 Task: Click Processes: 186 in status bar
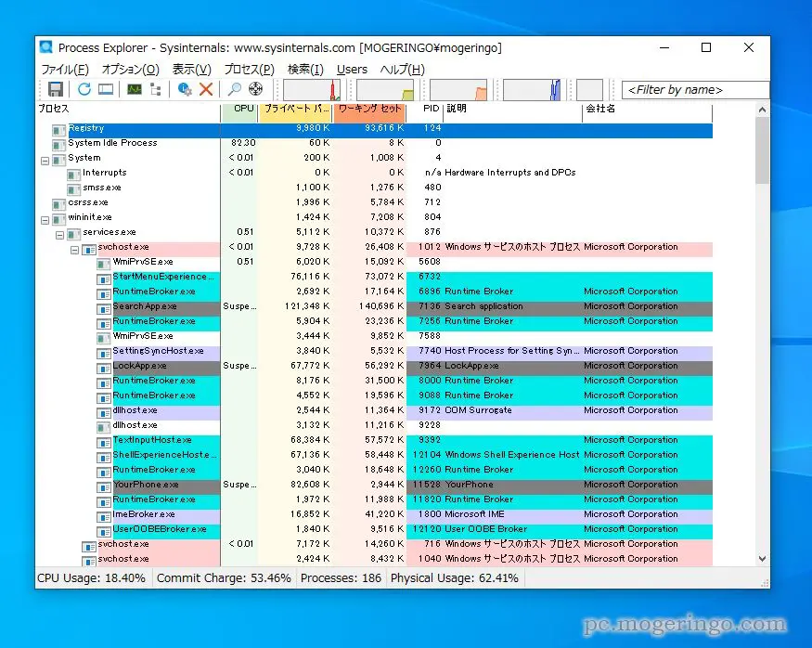pos(341,578)
